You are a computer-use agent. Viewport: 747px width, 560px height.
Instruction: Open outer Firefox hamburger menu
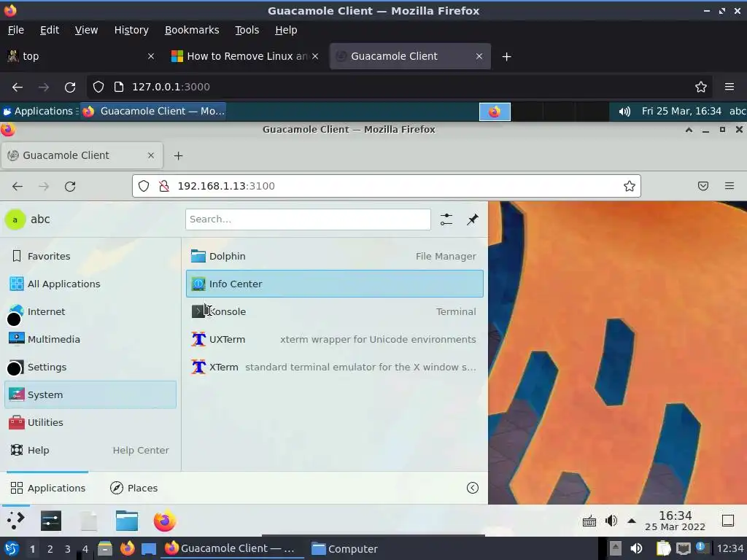(x=729, y=87)
